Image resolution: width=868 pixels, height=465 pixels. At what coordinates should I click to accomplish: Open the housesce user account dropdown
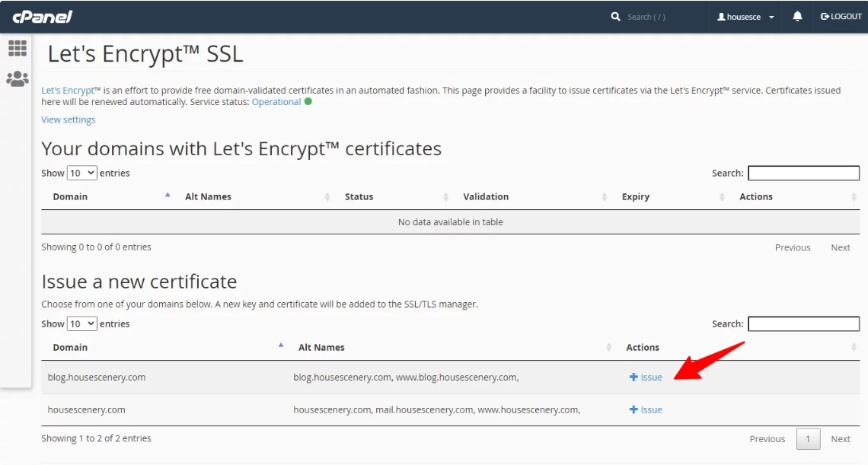click(x=745, y=17)
